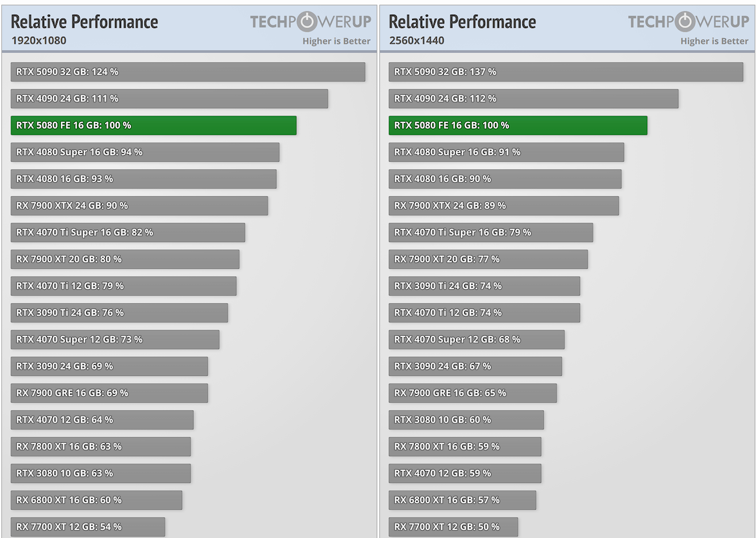
Task: Click the TechPowerUp logo in the 1920x1080 chart
Action: pos(310,22)
